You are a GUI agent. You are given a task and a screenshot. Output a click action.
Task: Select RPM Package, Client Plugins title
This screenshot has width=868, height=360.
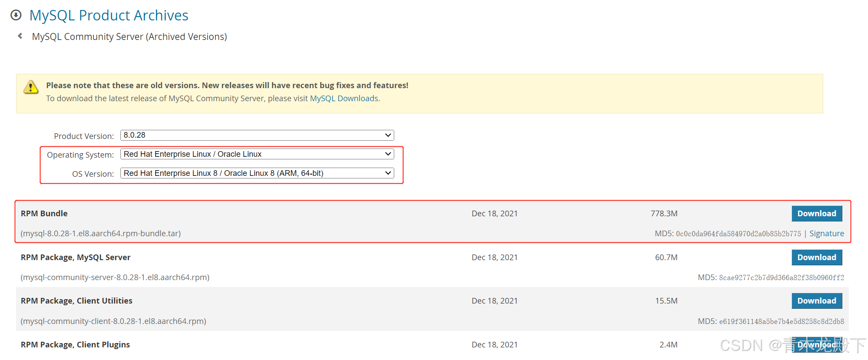[75, 345]
